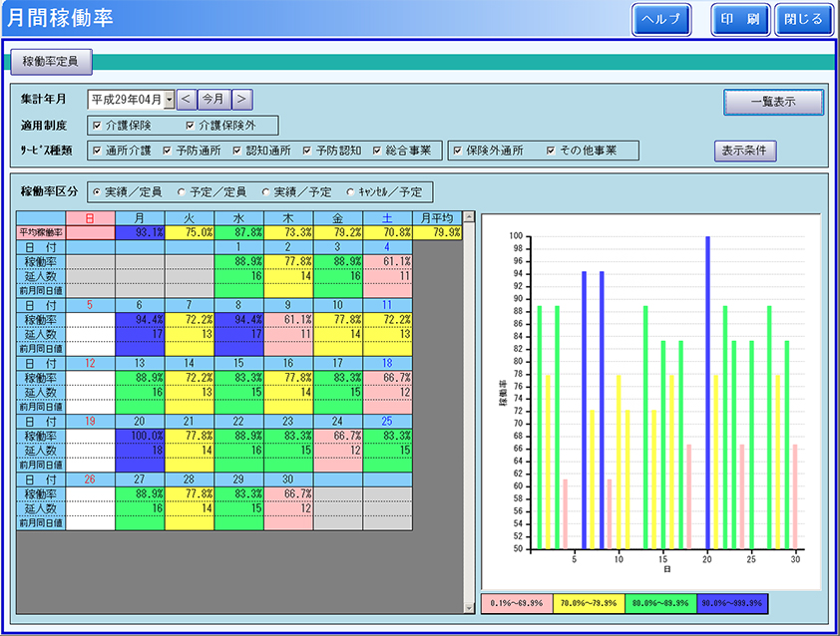Click the 月平均 column header
Screen dimensions: 840x636
click(437, 218)
